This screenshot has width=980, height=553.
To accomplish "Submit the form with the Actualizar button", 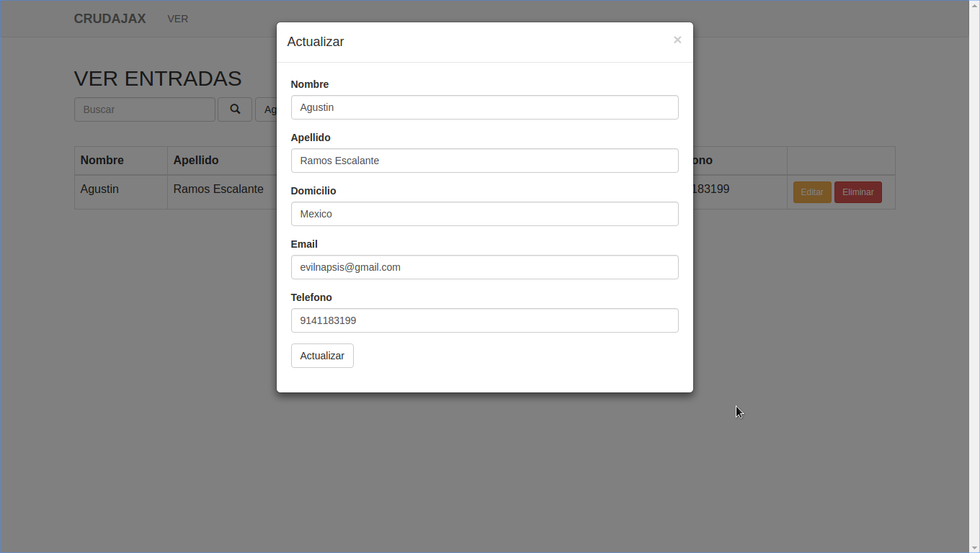I will 322,356.
